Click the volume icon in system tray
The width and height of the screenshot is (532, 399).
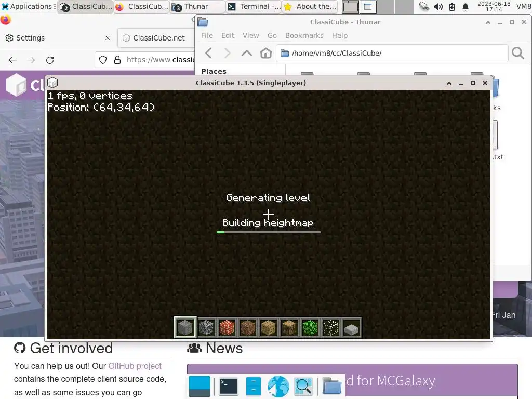point(438,6)
